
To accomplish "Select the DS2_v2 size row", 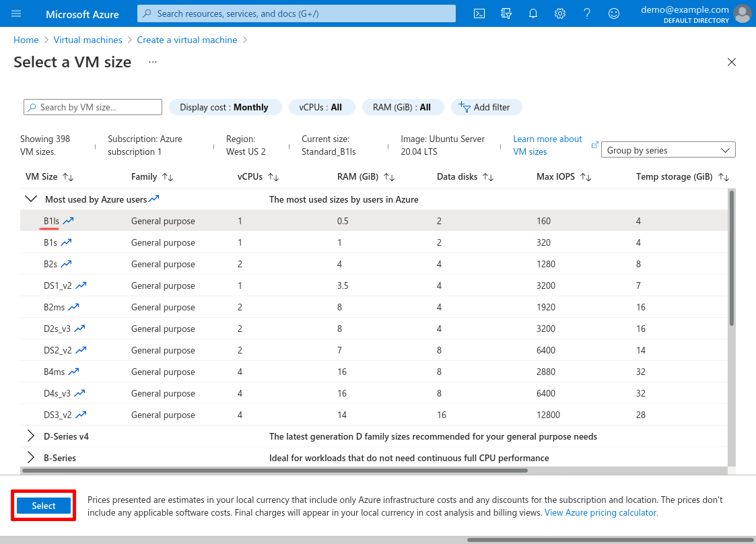I will [x=374, y=350].
